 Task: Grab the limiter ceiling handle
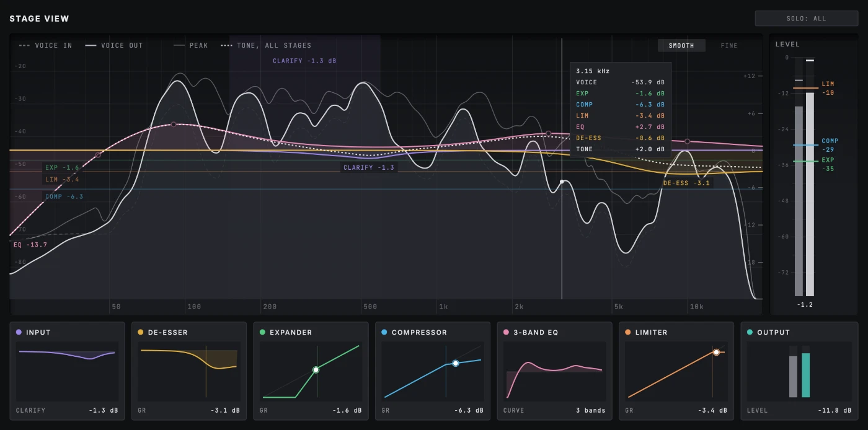(x=716, y=352)
